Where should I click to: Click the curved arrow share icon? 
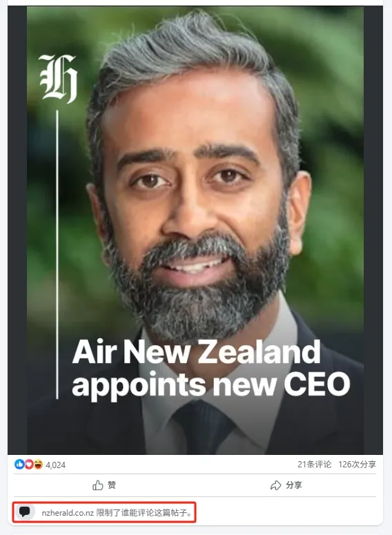(x=275, y=485)
